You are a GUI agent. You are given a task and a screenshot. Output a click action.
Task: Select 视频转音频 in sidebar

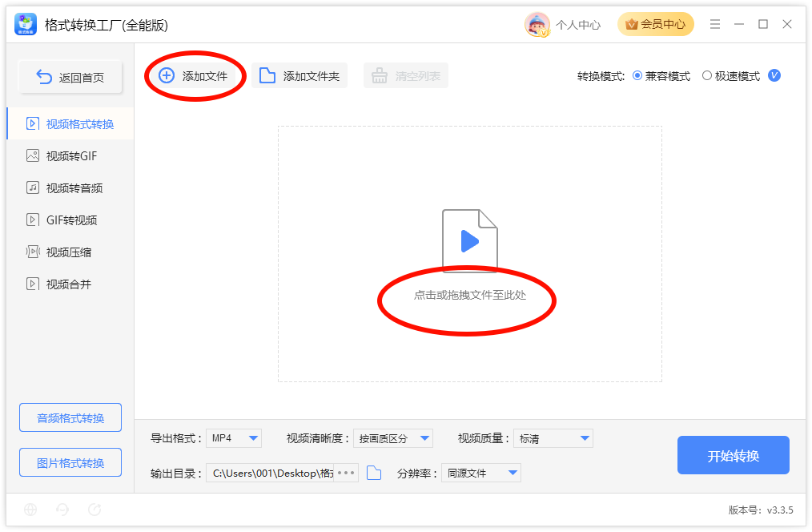coord(70,188)
